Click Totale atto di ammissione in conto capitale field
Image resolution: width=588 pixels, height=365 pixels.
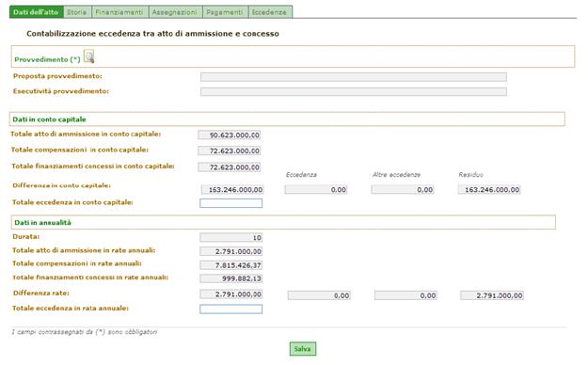[x=230, y=135]
